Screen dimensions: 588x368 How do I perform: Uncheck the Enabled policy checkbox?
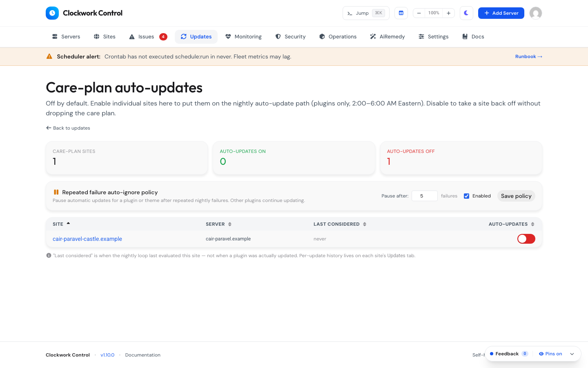[466, 196]
